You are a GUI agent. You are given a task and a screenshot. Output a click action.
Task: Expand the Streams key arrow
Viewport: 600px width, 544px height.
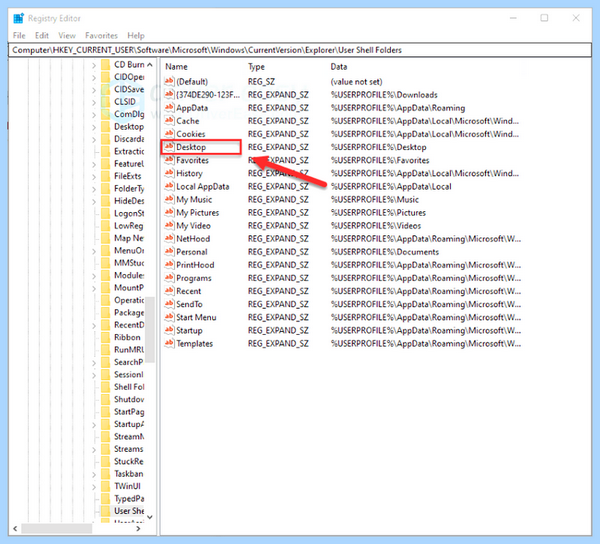(94, 450)
